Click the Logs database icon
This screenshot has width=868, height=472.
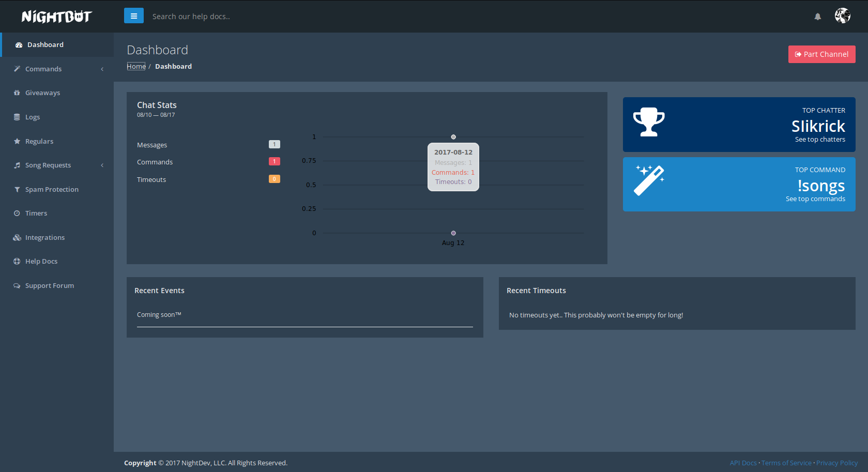coord(17,117)
